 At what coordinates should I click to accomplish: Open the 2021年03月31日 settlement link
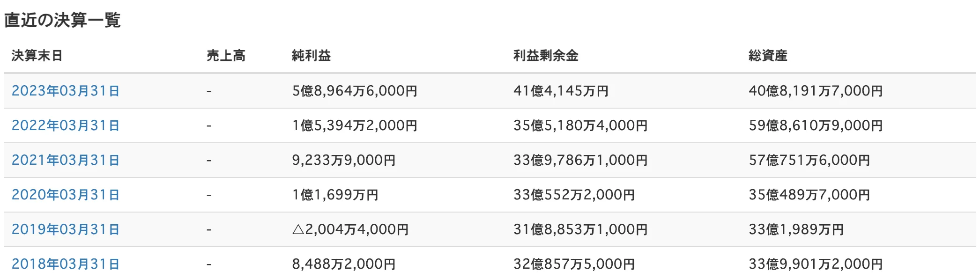66,160
